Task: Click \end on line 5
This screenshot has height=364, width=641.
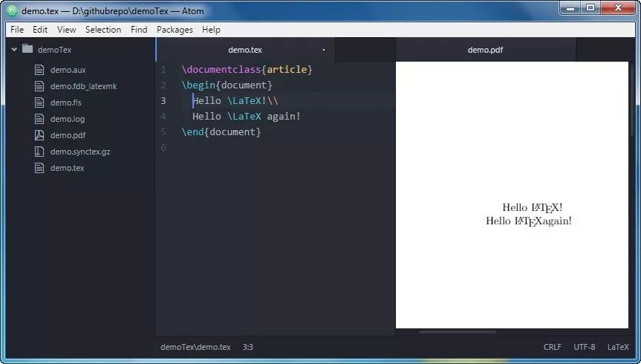Action: (193, 131)
